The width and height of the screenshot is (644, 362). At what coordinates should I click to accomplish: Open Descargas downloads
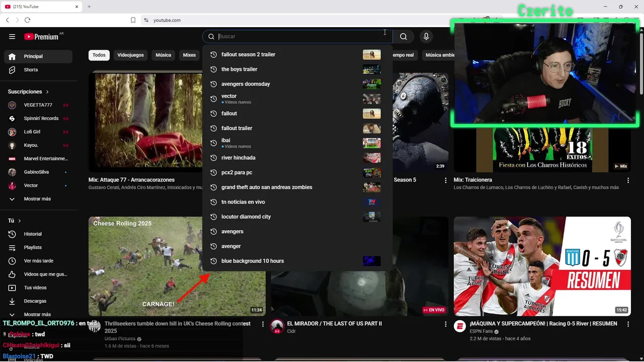[x=38, y=301]
